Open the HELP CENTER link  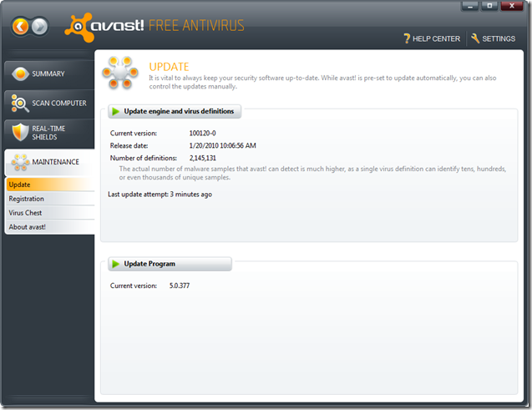pos(432,38)
